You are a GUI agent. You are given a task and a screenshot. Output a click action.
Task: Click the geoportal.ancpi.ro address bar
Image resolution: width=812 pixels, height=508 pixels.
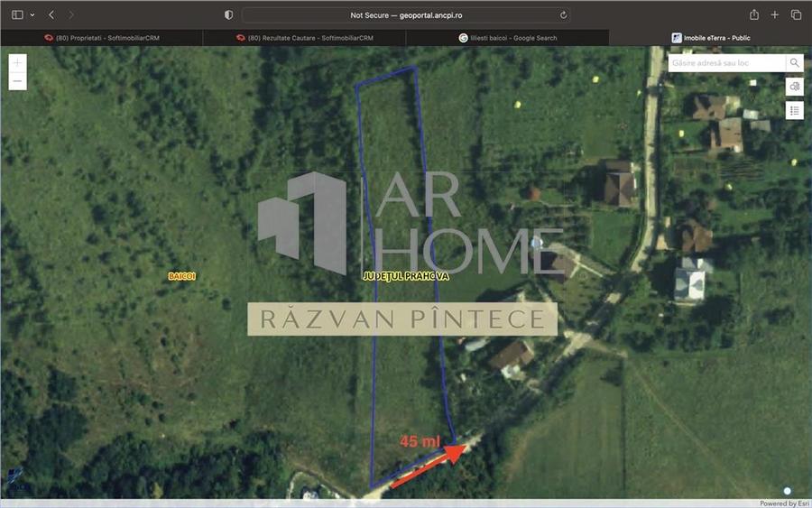point(406,15)
